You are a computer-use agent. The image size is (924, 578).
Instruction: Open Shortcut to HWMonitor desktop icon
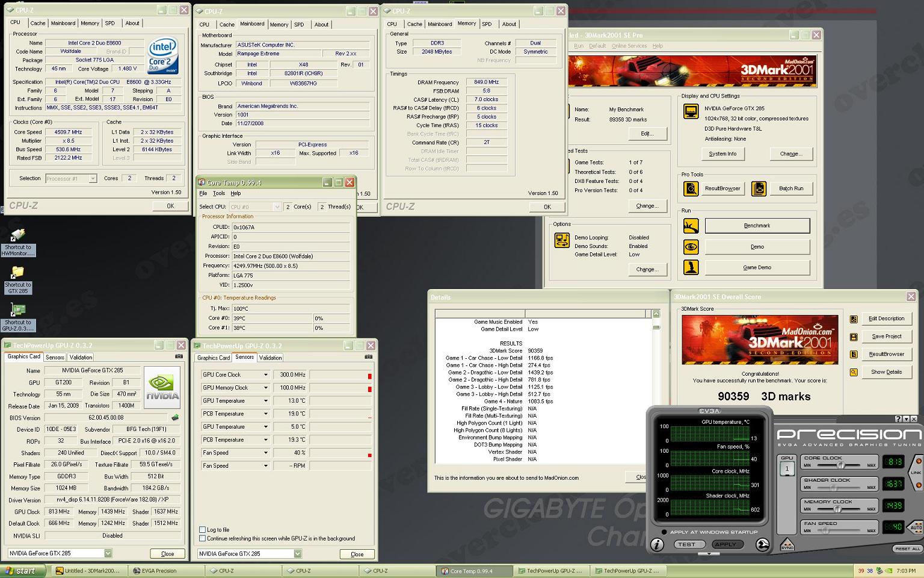point(18,242)
